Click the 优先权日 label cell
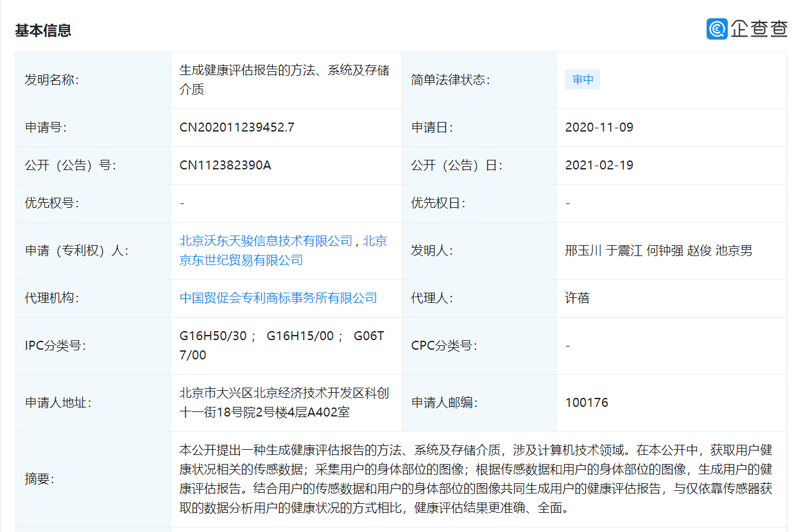799x532 pixels. pos(479,203)
